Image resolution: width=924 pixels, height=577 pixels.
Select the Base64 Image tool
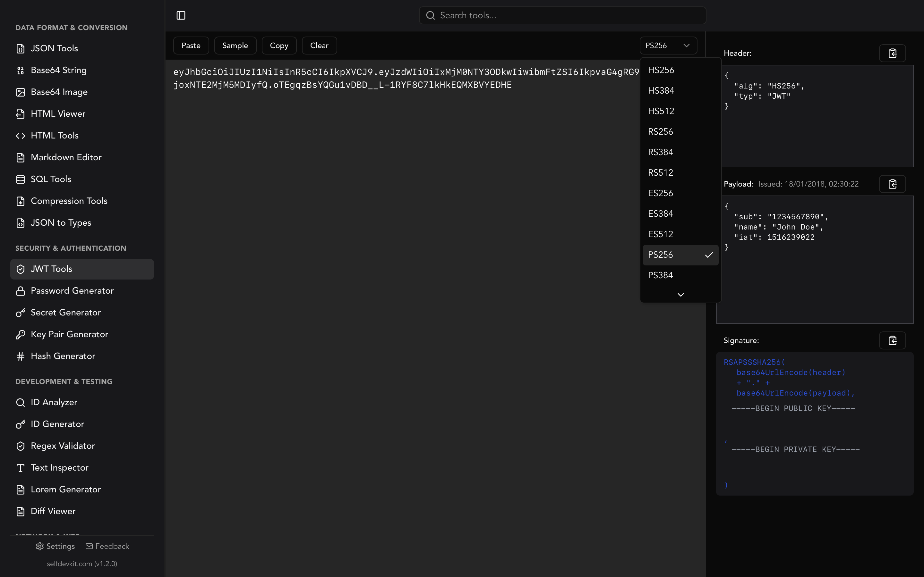point(59,92)
